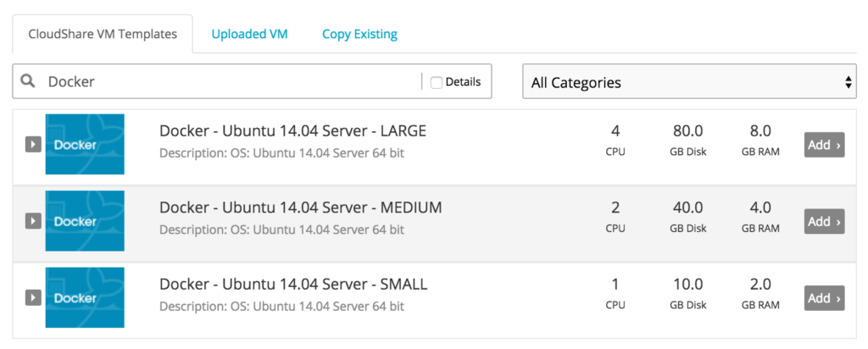868x349 pixels.
Task: Click the search magnifier icon
Action: [x=28, y=81]
